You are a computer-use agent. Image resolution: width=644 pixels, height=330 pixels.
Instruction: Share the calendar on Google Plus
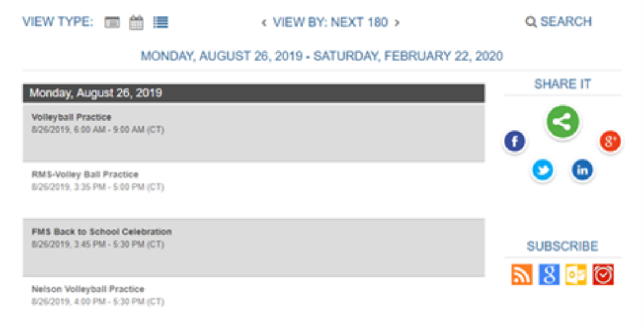click(610, 141)
